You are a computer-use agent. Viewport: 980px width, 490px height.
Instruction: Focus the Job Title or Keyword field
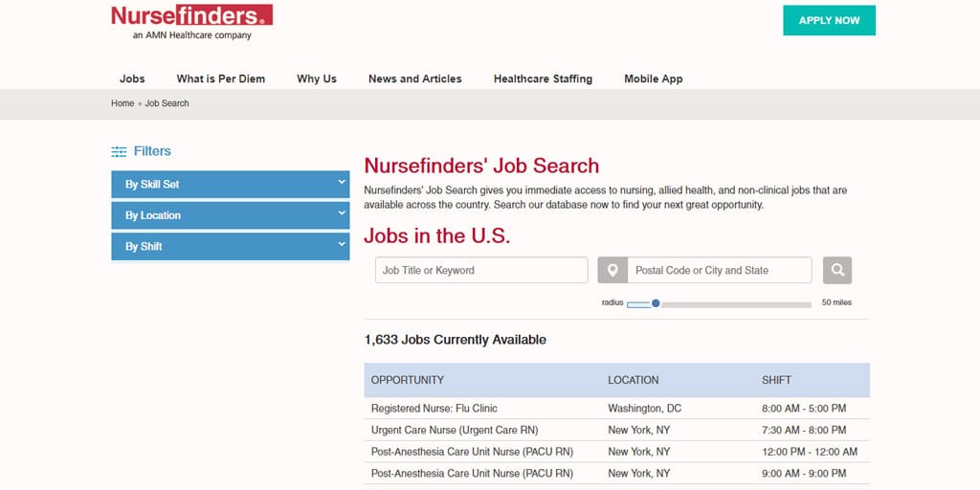click(x=481, y=270)
